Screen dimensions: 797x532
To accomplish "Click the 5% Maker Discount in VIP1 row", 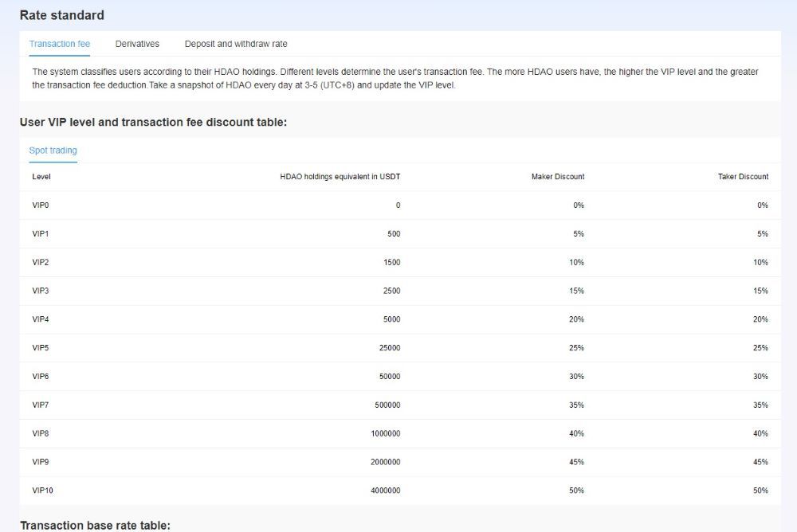I will 579,233.
